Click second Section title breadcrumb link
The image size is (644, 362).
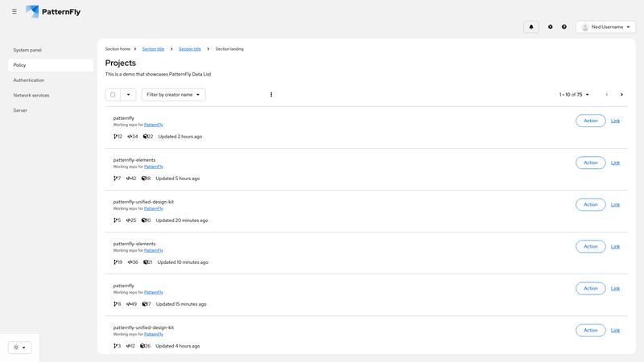190,49
